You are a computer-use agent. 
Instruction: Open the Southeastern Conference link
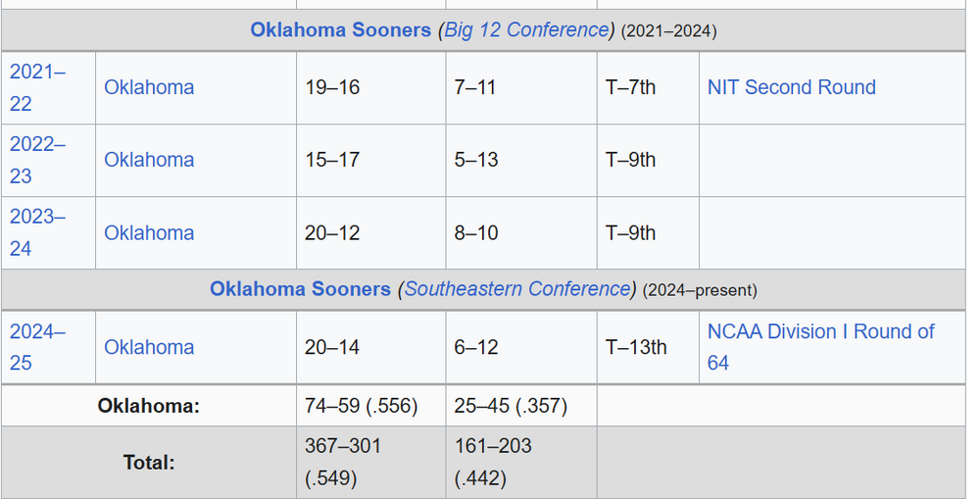point(518,289)
